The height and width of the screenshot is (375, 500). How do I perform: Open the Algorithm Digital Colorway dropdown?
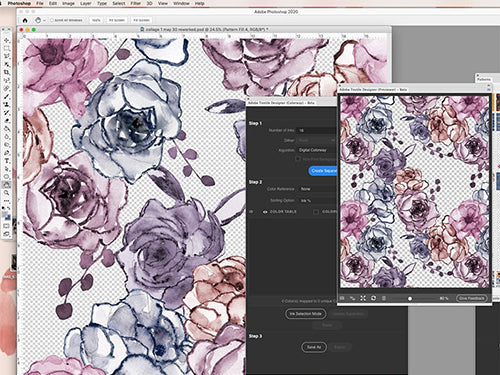[x=317, y=150]
